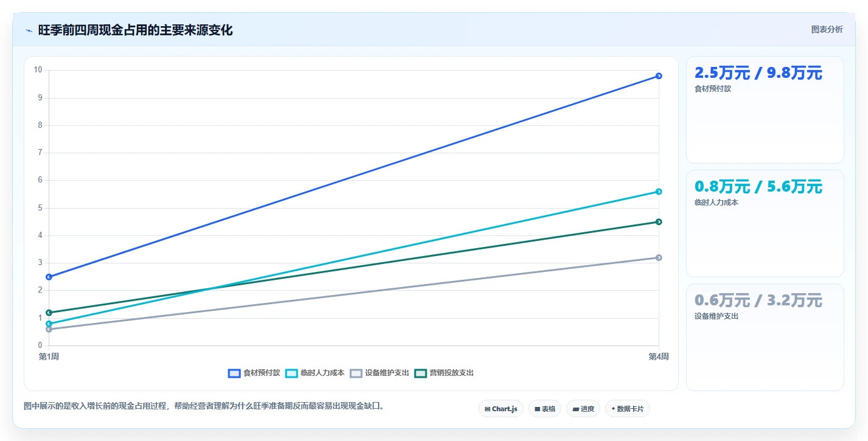Click the 2.5万元 / 9.8万元 card value
The height and width of the screenshot is (441, 868).
[758, 73]
